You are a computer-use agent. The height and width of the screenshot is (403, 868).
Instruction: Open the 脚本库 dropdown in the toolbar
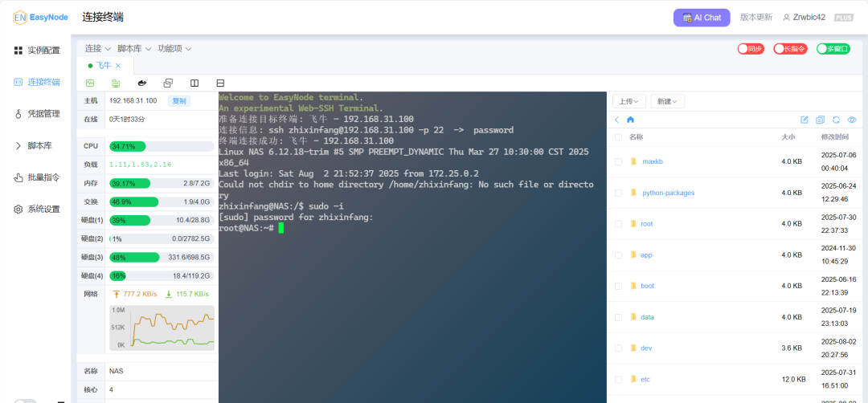(134, 49)
